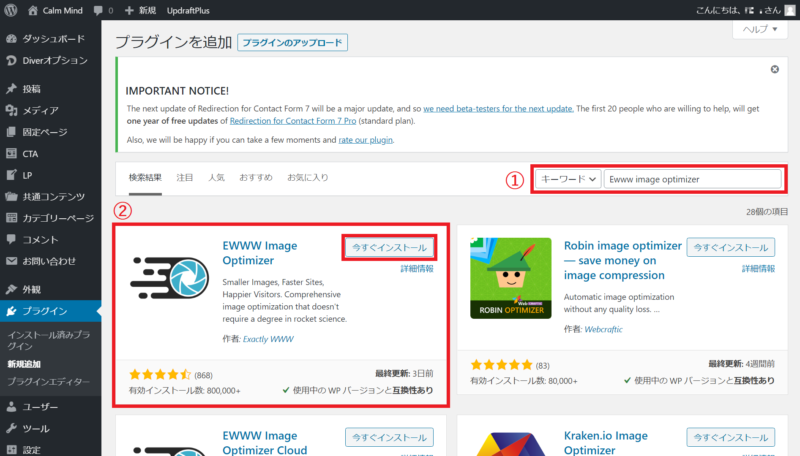This screenshot has height=456, width=800.
Task: Select the 人気 tab
Action: coord(216,178)
